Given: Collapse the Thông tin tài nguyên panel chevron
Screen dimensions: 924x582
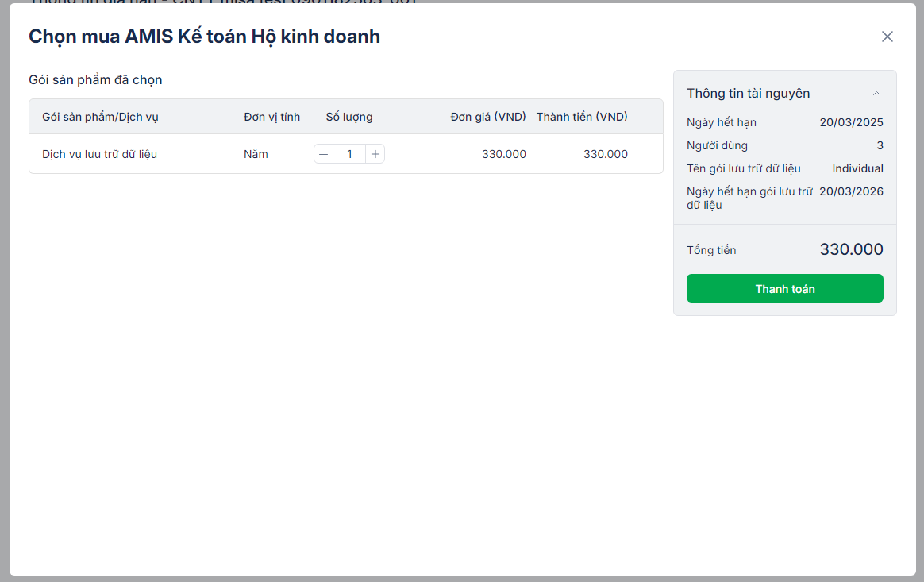Looking at the screenshot, I should (x=876, y=93).
